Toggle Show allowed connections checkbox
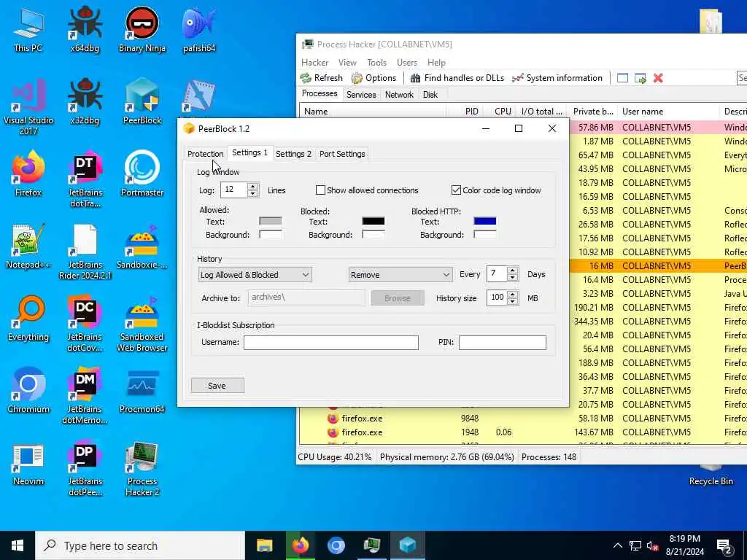The height and width of the screenshot is (560, 747). click(x=320, y=190)
